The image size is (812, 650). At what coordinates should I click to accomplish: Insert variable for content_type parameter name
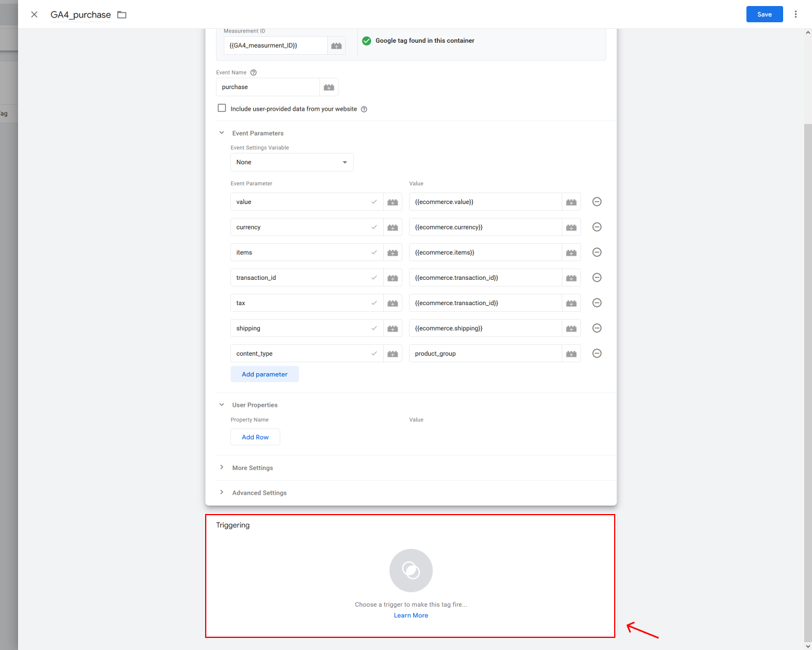coord(393,354)
